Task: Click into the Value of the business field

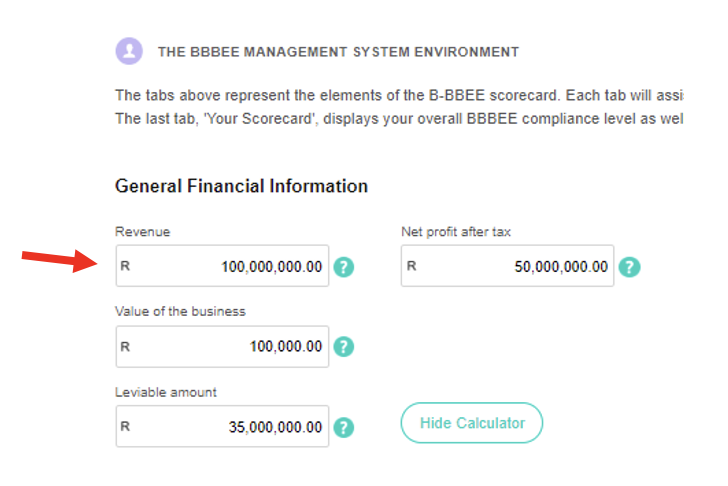Action: tap(222, 347)
